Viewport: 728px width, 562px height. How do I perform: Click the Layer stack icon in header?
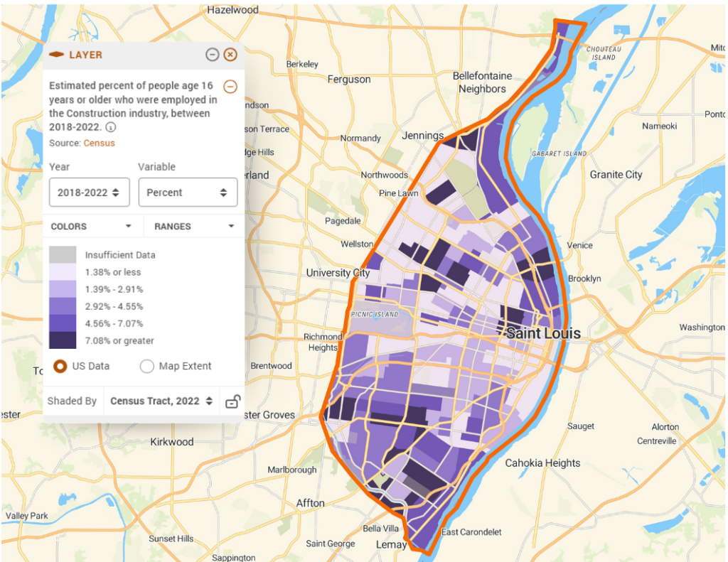coord(57,55)
